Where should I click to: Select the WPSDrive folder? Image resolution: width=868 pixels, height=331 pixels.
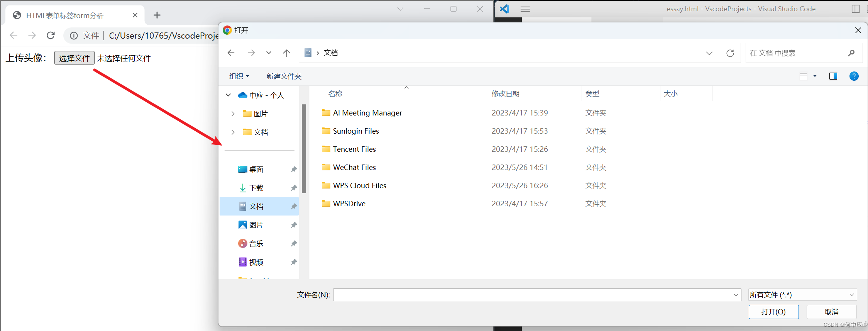click(x=343, y=204)
